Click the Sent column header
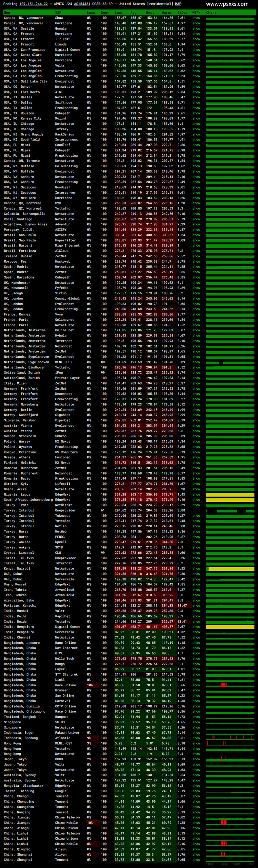258x868 pixels. coord(105,13)
